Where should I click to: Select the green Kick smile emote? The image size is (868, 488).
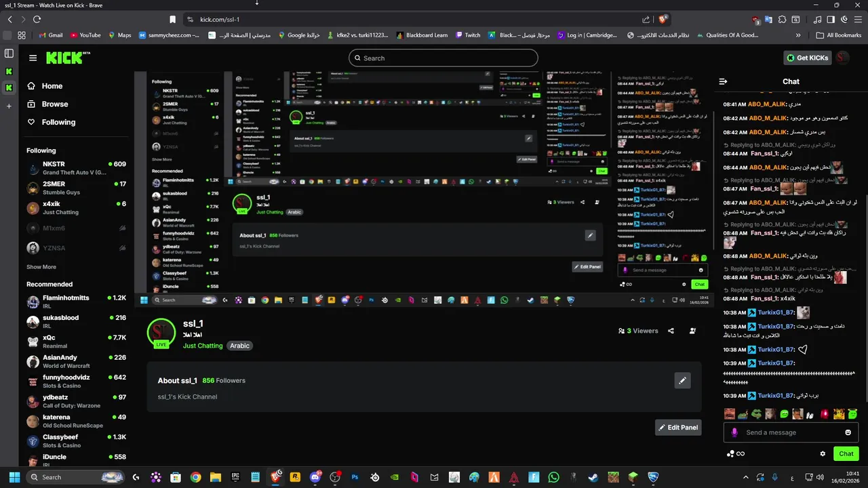(784, 413)
